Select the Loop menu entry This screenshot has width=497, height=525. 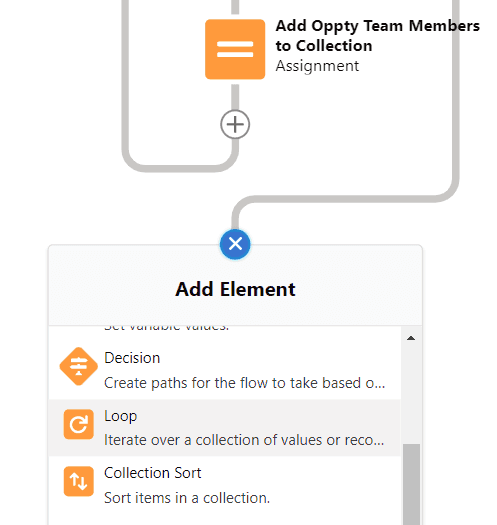click(225, 428)
